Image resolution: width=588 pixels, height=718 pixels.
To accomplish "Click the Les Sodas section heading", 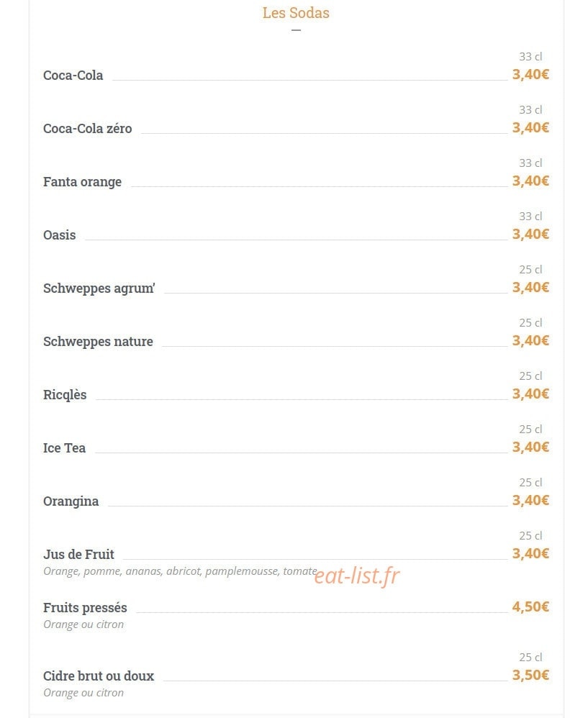I will pos(296,13).
